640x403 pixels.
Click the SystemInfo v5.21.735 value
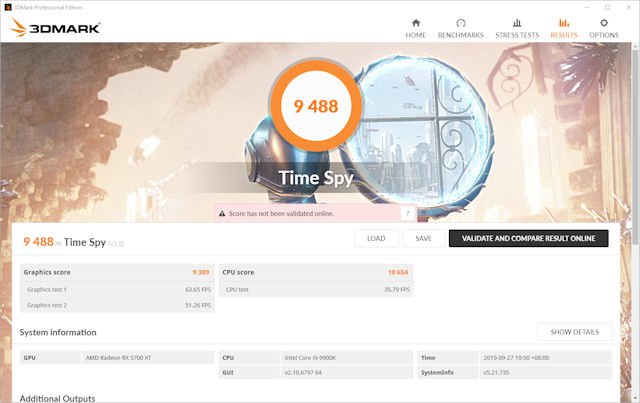(496, 372)
